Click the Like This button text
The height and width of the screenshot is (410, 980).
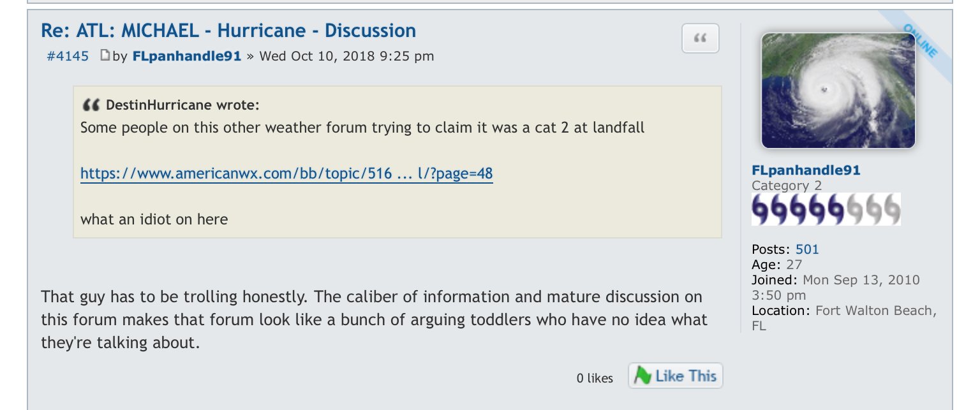click(686, 376)
